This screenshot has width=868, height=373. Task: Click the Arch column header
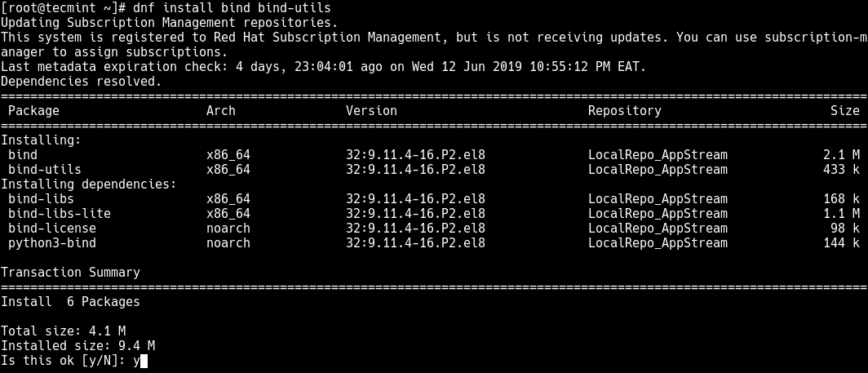tap(221, 111)
